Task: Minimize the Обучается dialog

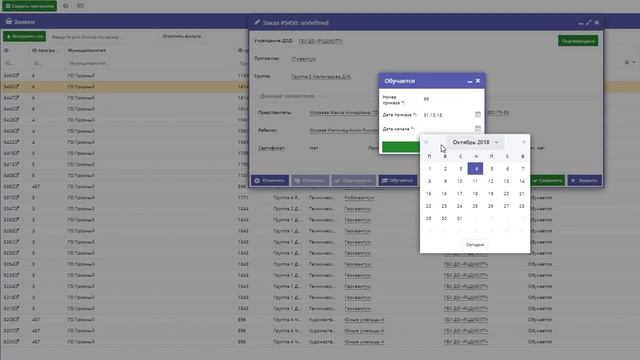Action: coord(470,81)
